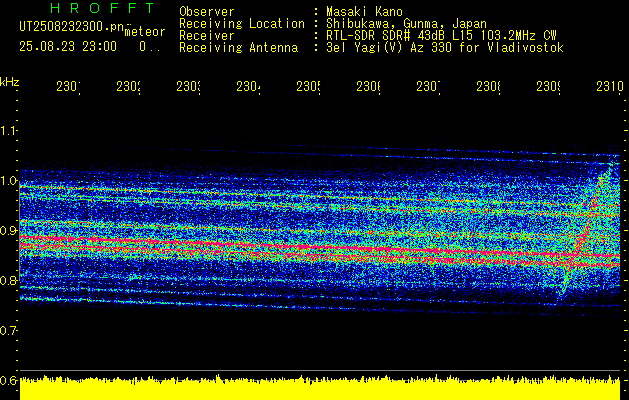
Task: Click the Receiving Location label
Action: point(242,24)
